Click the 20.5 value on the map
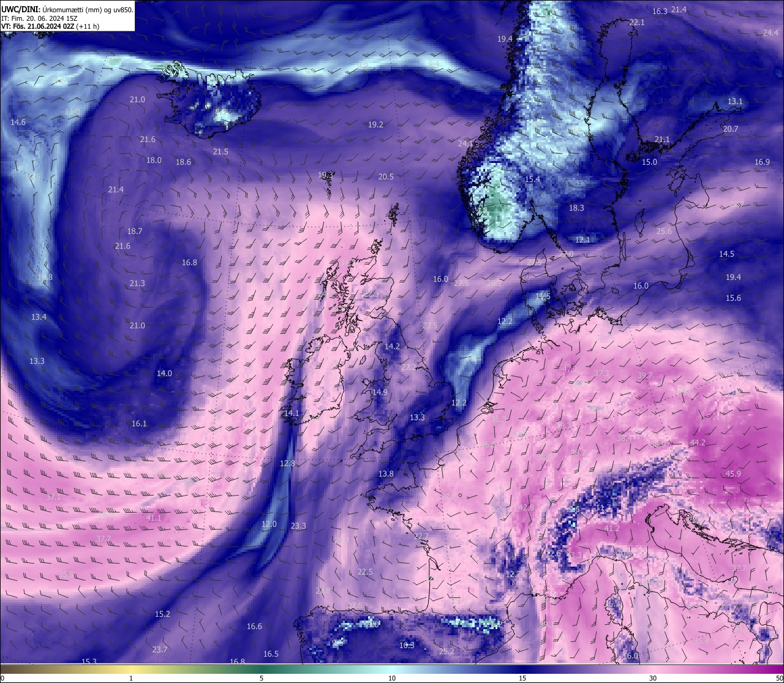784x683 pixels. (386, 176)
